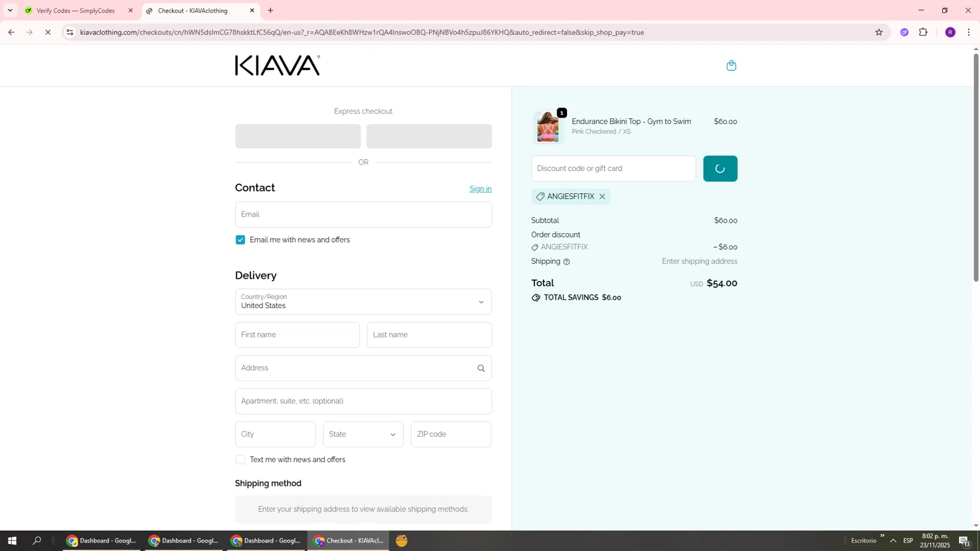Screen dimensions: 980x551
Task: Open the browser extensions puzzle icon
Action: [x=923, y=32]
